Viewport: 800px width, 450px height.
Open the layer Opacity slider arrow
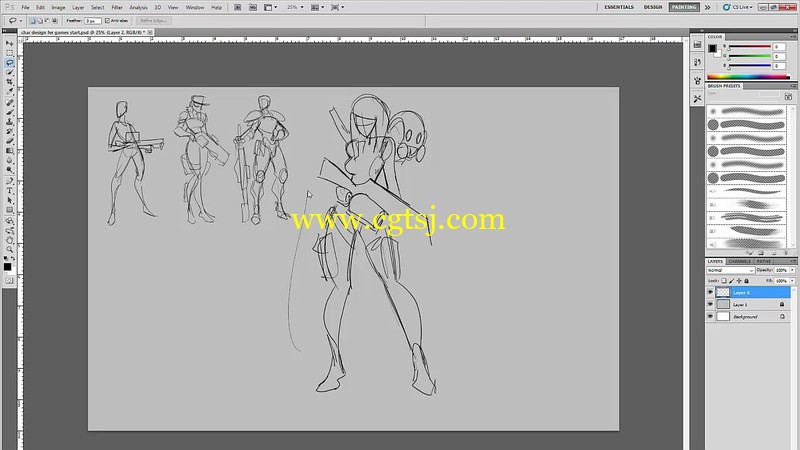792,270
